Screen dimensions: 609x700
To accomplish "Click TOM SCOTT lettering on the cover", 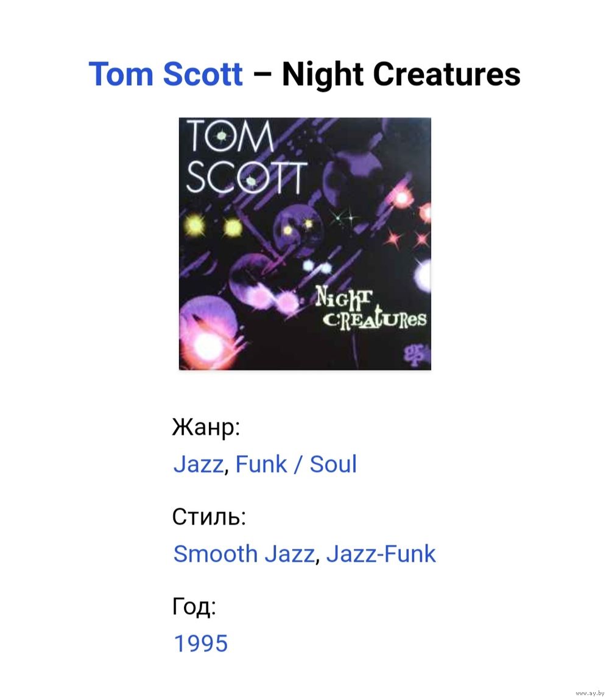I will [x=246, y=156].
